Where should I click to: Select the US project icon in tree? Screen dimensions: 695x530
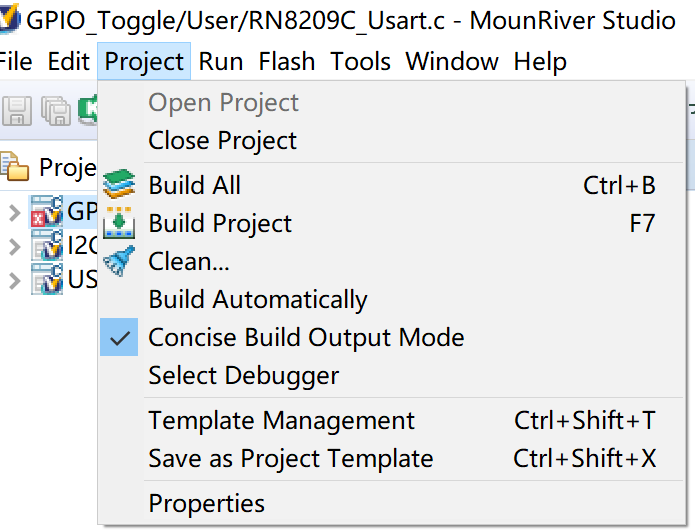tap(47, 279)
